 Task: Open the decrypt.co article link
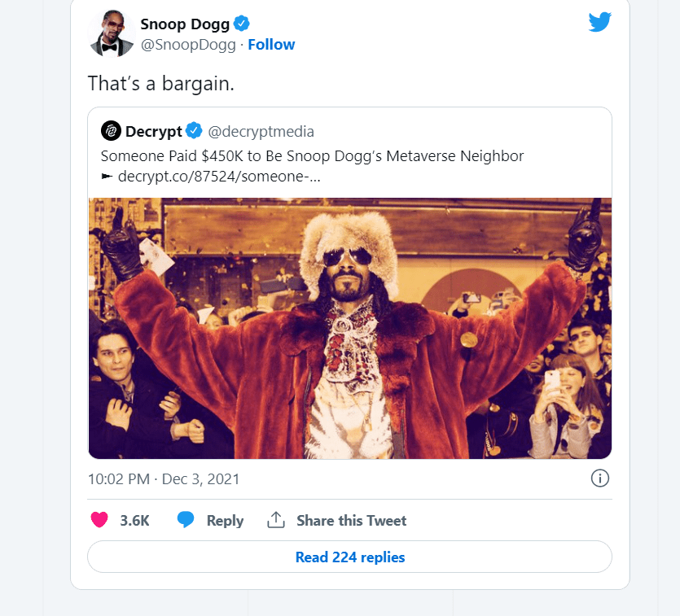pos(218,176)
